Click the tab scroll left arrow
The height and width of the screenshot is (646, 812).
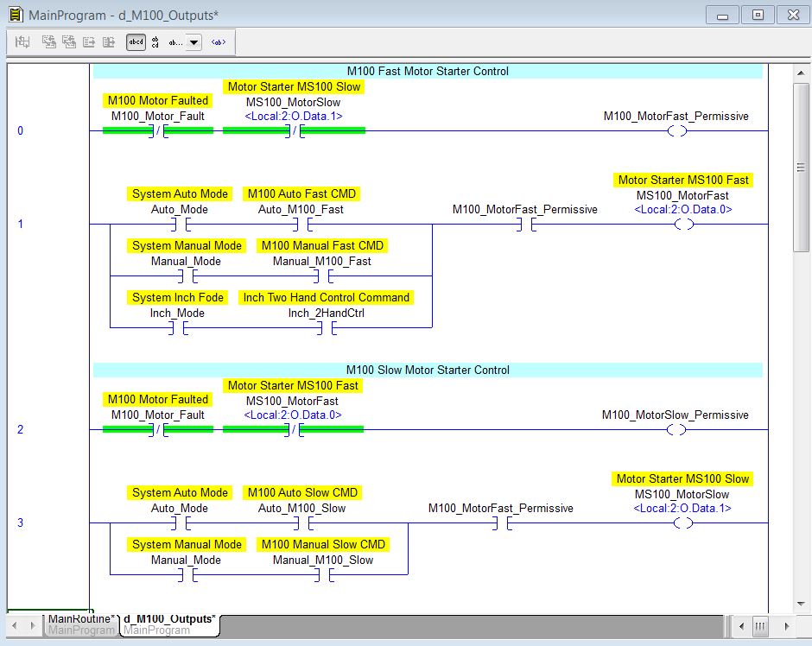click(15, 625)
